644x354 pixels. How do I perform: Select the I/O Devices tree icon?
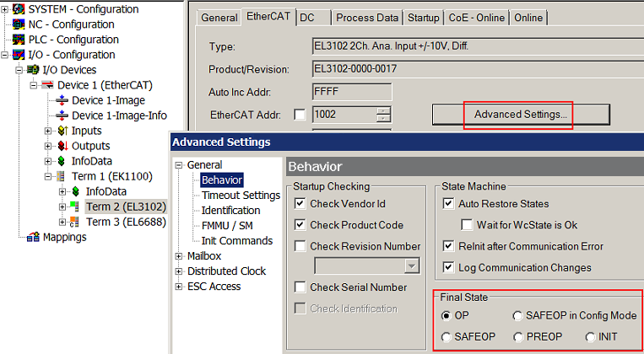(x=34, y=70)
